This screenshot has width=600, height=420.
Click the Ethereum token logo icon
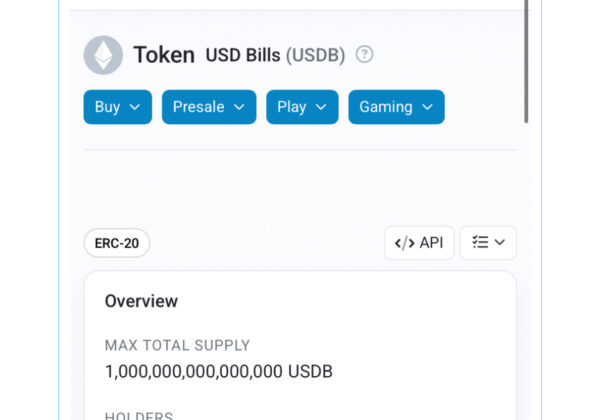[103, 55]
